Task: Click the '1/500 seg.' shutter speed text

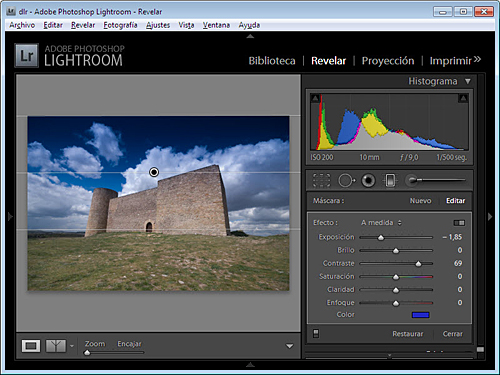Action: tap(452, 157)
